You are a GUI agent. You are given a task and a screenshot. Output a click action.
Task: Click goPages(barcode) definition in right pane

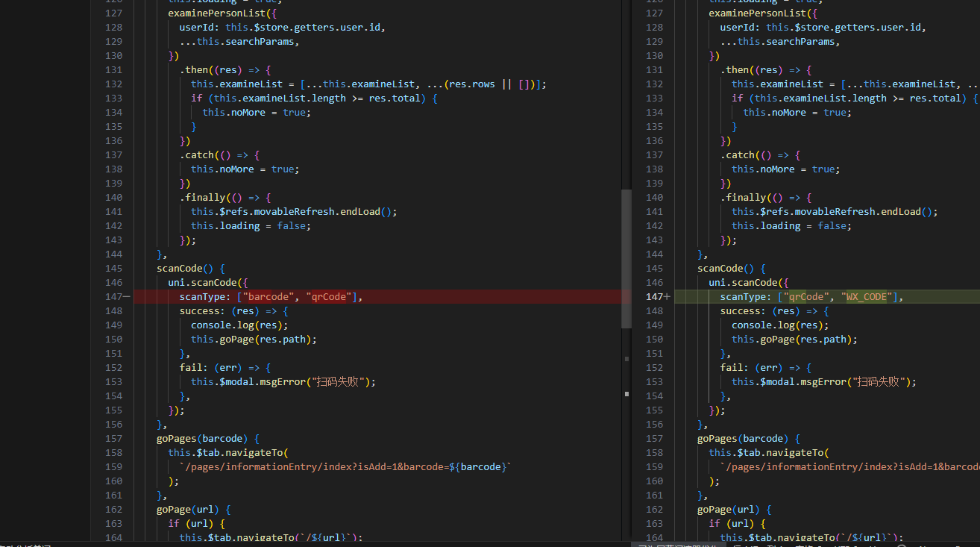[x=743, y=439]
